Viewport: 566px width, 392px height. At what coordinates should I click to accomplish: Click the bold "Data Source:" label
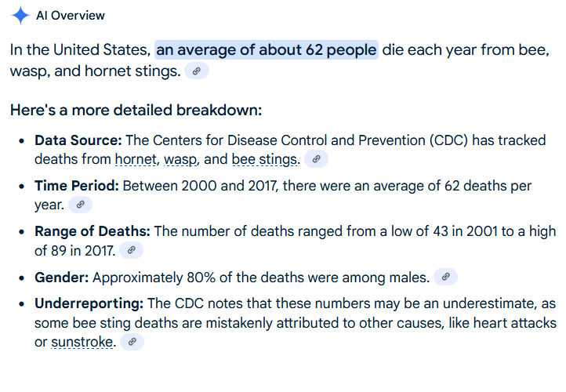(x=78, y=141)
